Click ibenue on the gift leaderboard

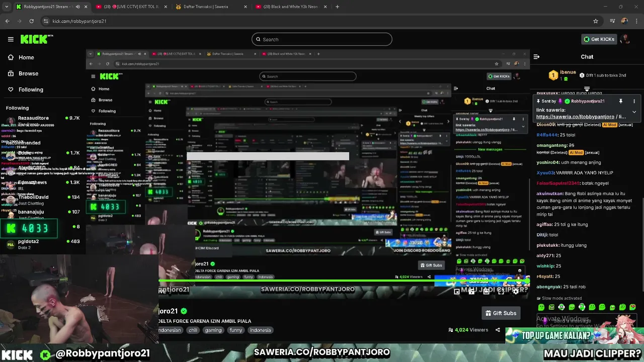click(568, 73)
